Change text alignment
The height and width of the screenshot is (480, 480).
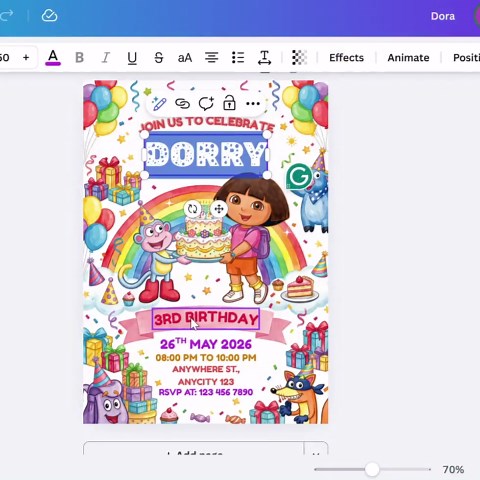click(211, 58)
